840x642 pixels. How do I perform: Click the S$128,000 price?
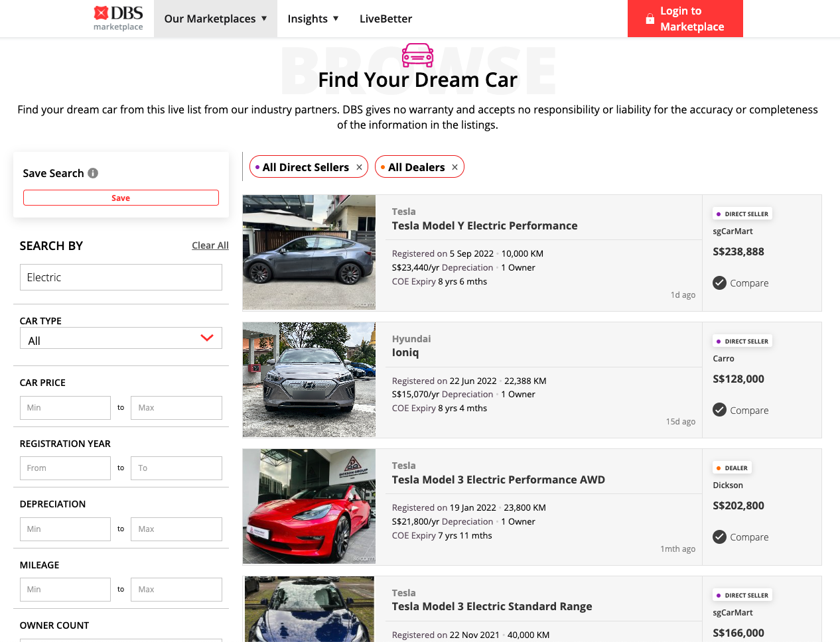738,379
